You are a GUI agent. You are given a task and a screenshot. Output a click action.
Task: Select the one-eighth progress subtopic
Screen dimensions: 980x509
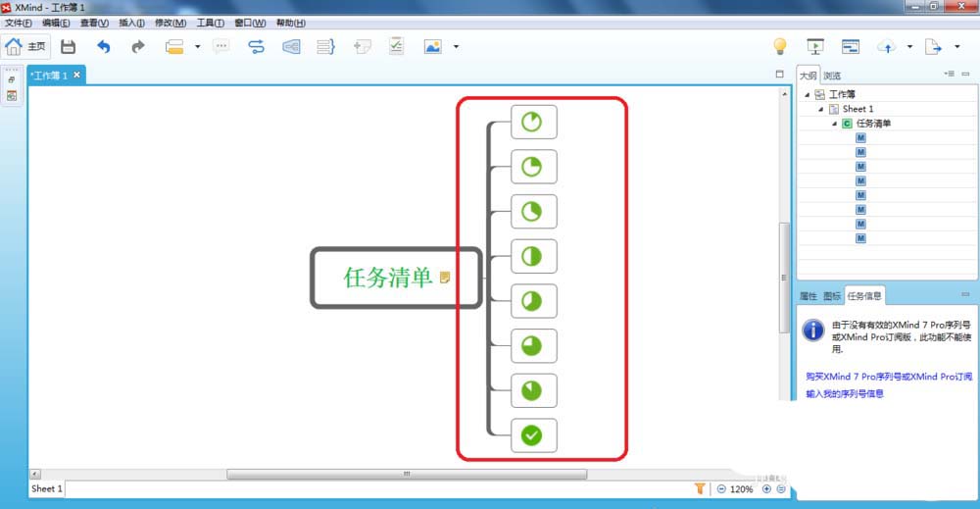(534, 122)
